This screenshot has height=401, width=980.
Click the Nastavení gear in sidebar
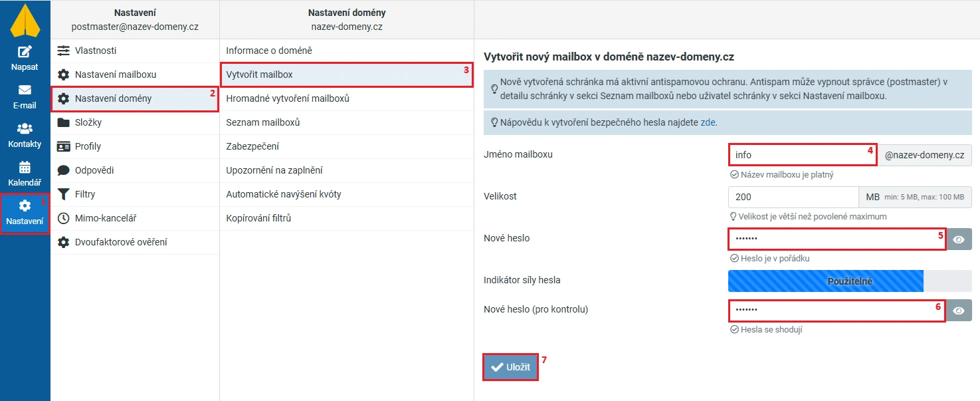pos(25,206)
